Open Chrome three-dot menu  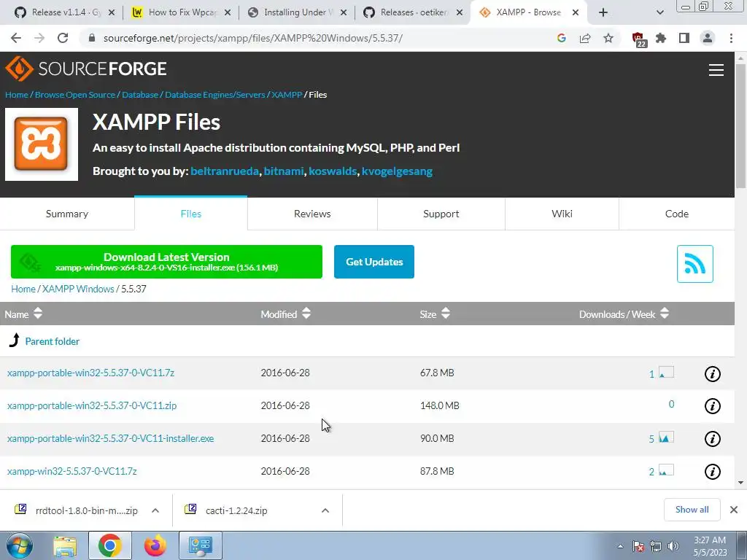click(x=731, y=38)
